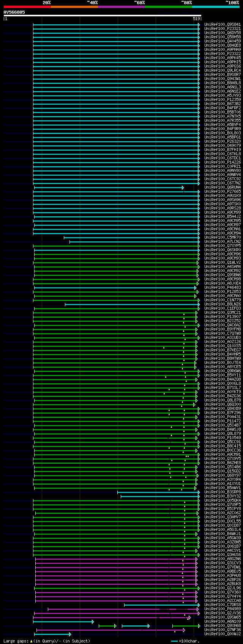Viewport: 243px width, 644px height.
Task: Open hit UniRef100_Q6DV58
Action: [x=222, y=33]
